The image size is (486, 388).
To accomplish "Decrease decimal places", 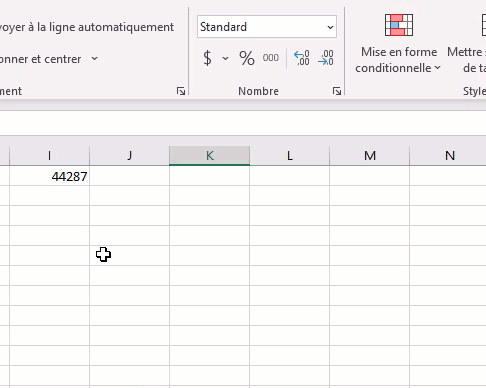I will [326, 58].
